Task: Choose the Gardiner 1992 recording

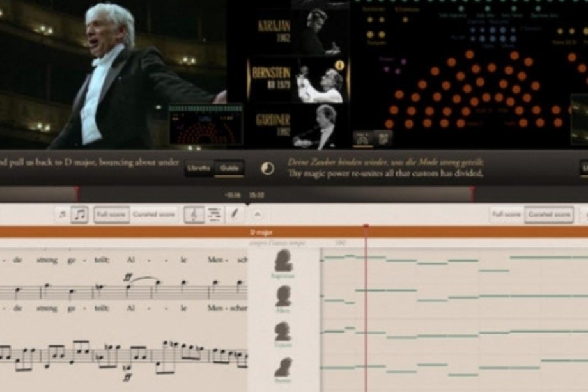Action: (299, 126)
